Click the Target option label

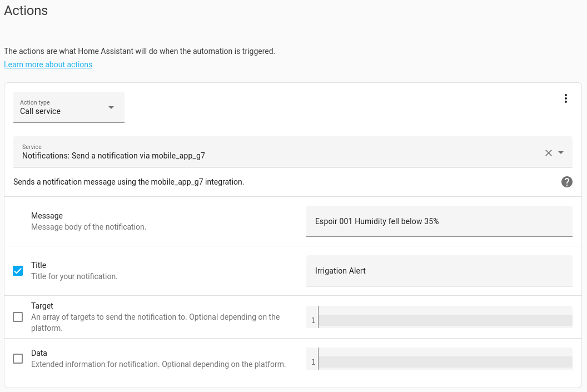coord(42,306)
